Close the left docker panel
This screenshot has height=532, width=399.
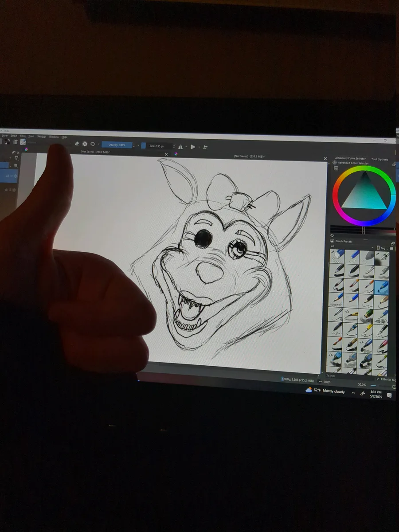tap(18, 153)
